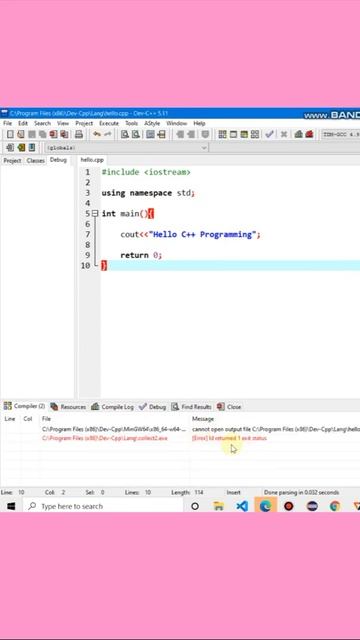Click the 'Type here to search' taskbar box
360x640 pixels.
[104, 506]
